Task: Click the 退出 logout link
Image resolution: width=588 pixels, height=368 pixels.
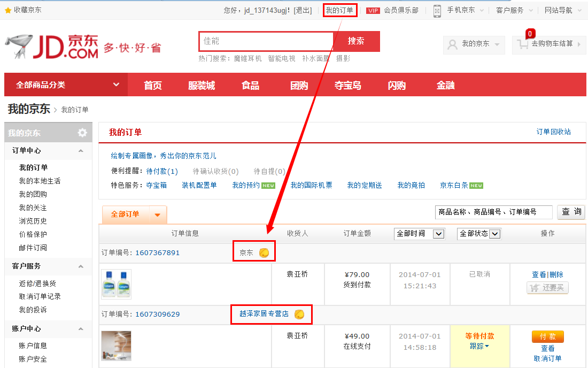Action: pyautogui.click(x=303, y=11)
